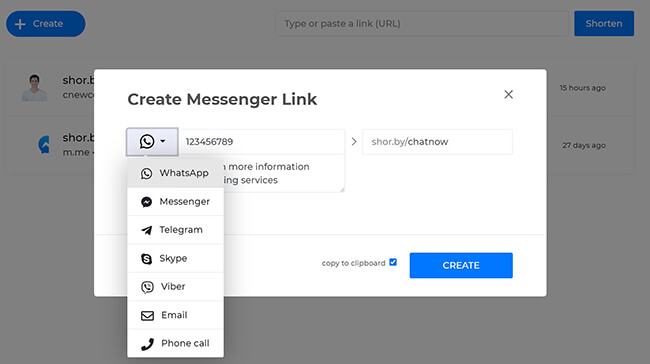
Task: Click the Shorten button
Action: click(604, 24)
